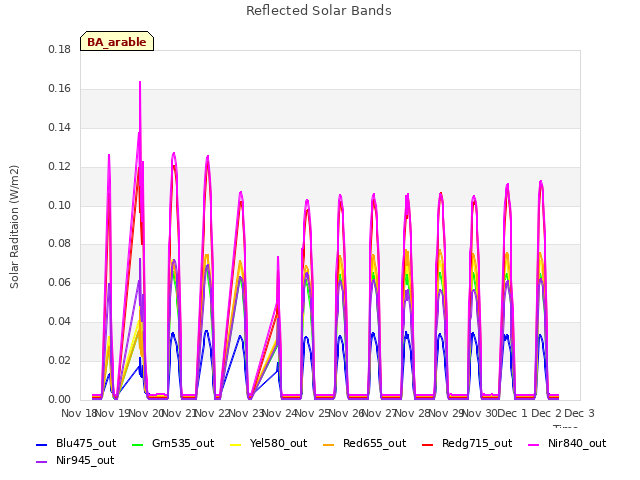Click the Dec 3 x-axis date label
This screenshot has width=640, height=480.
(579, 413)
